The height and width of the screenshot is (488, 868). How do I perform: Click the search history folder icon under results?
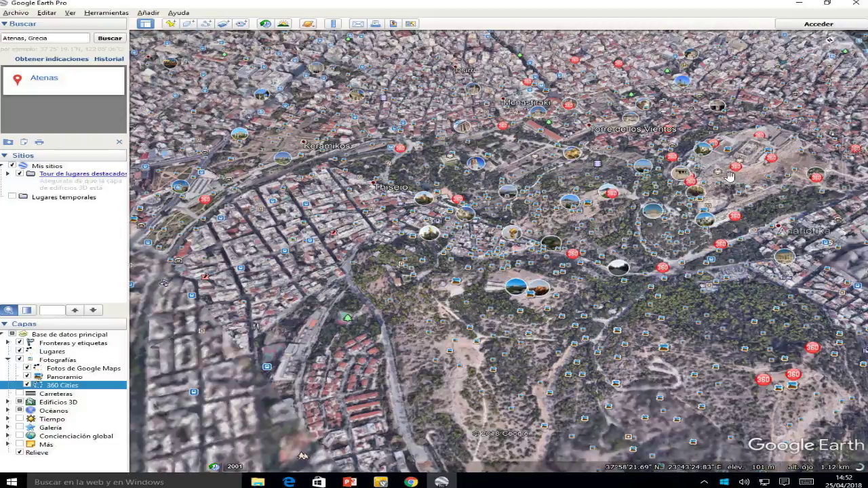pos(8,142)
